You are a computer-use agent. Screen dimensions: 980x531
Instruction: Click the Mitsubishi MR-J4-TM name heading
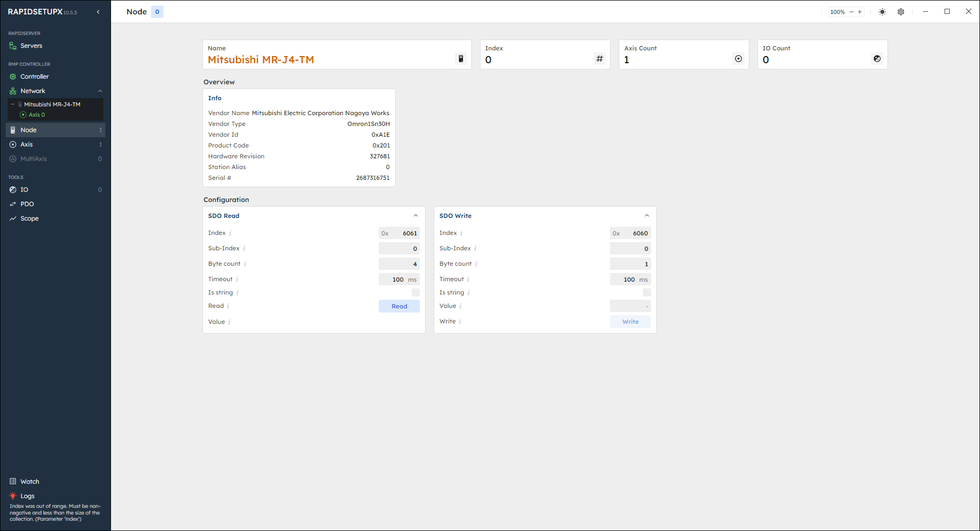(261, 60)
